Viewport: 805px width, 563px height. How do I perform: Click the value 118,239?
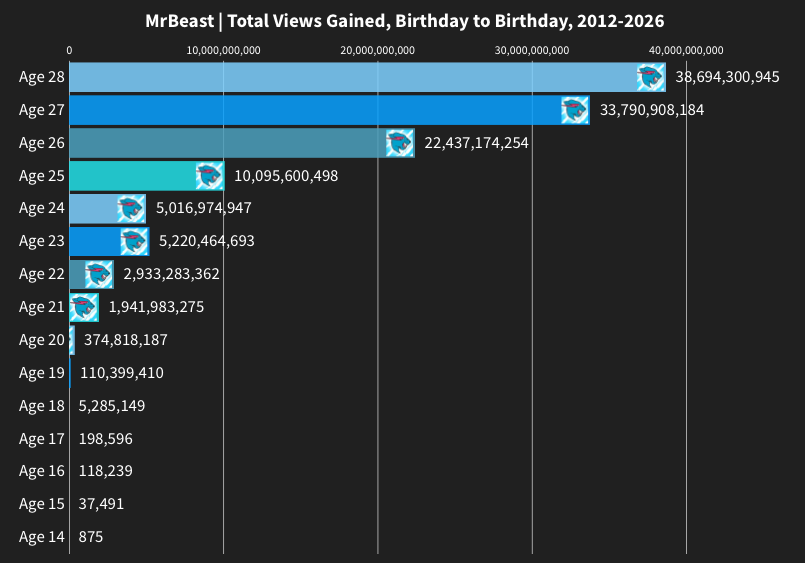point(106,471)
